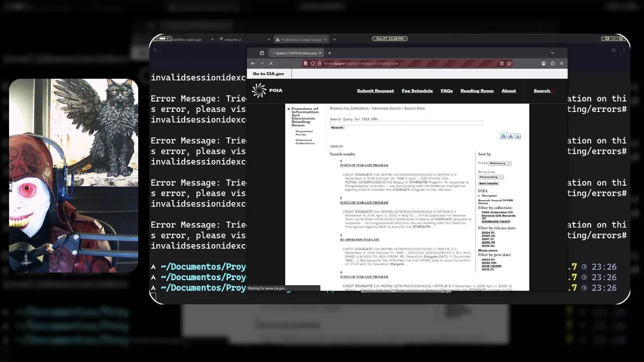This screenshot has height=362, width=644.
Task: Filter release date by 2020 (5)
Action: (x=488, y=242)
